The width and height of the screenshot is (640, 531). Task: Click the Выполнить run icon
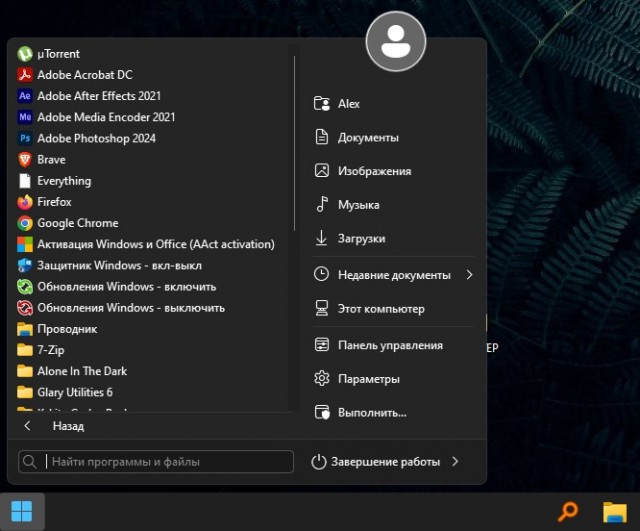pos(322,412)
